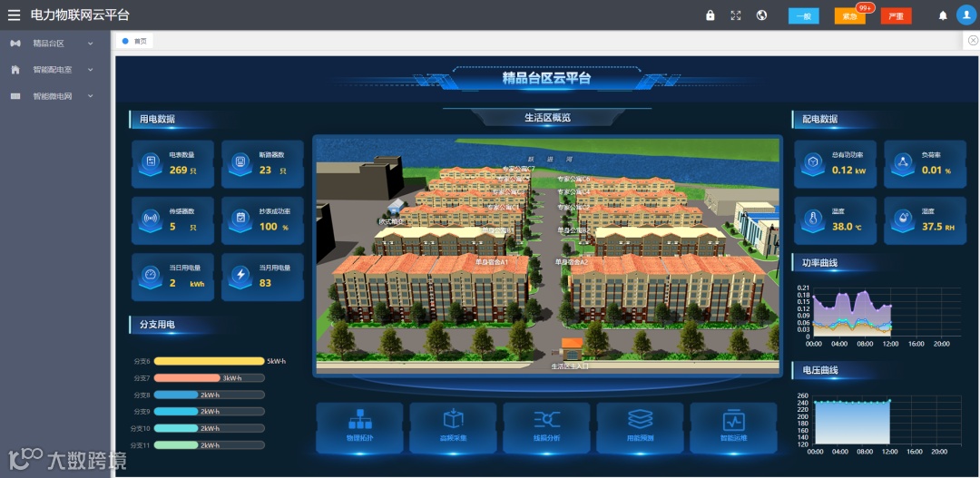Click the 分支9 cyan usage bar
Viewport: 980px width, 478px height.
pos(176,412)
